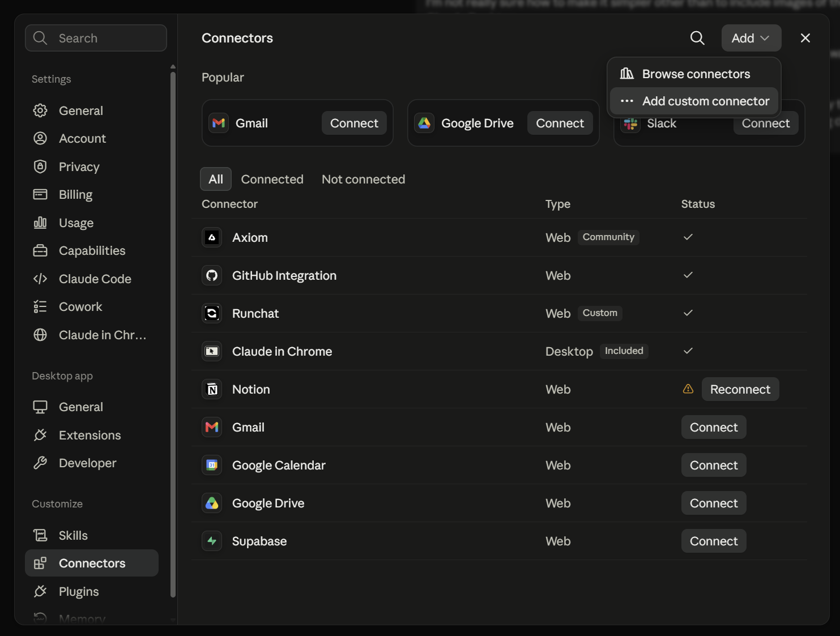The width and height of the screenshot is (840, 636).
Task: Click the Claude in Chrome connected checkmark
Action: (x=688, y=351)
